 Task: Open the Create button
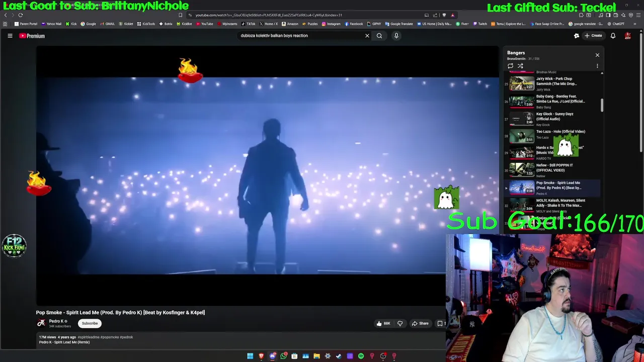pos(593,36)
